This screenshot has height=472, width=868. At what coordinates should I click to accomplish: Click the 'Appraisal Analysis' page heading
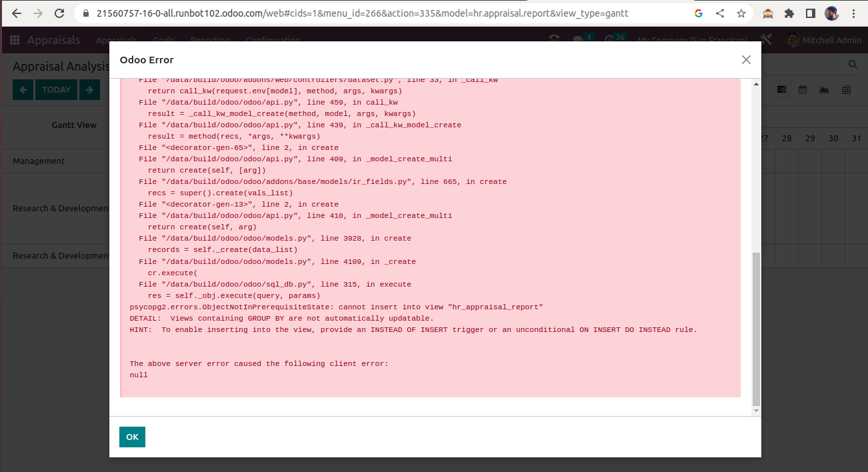coord(61,67)
